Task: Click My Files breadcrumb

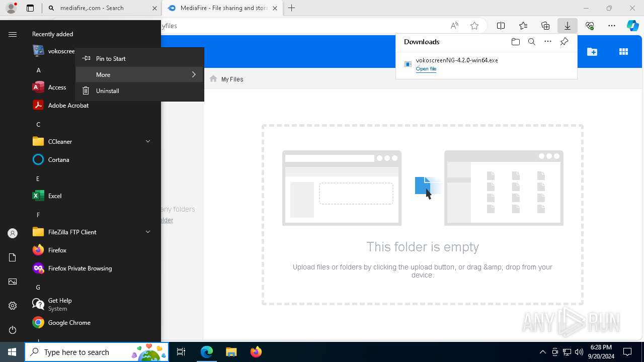Action: coord(232,79)
